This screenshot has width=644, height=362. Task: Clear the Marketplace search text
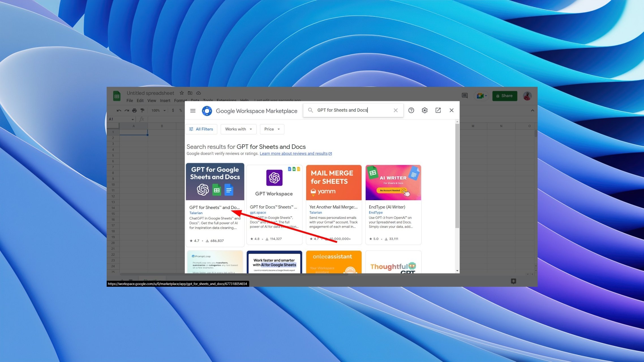tap(396, 110)
